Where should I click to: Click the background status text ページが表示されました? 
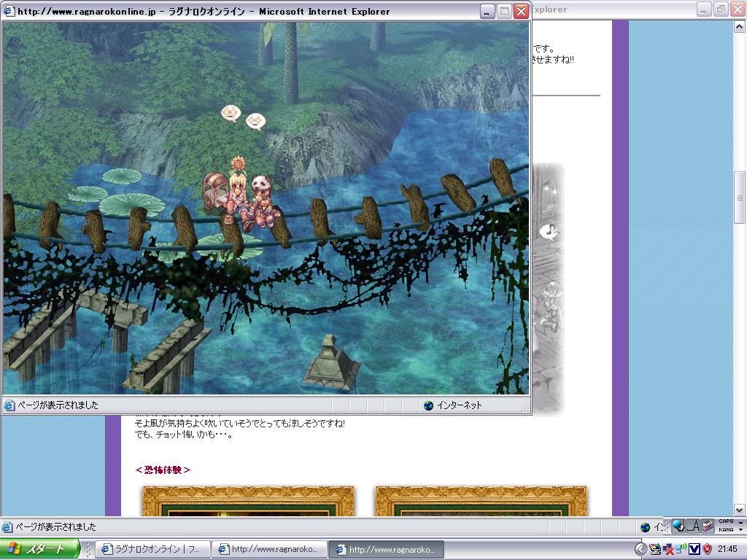coord(55,527)
